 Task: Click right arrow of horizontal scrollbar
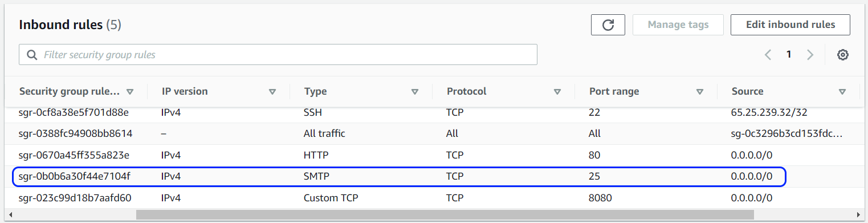[858, 215]
